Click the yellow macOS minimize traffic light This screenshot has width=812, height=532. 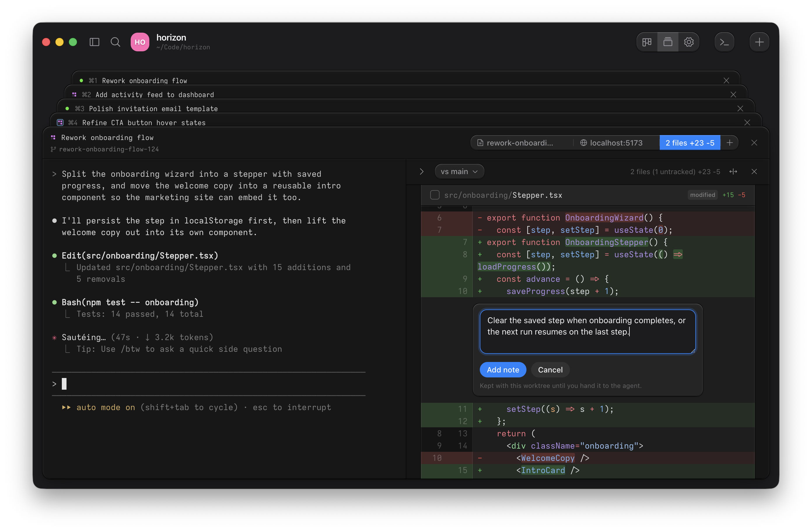click(x=60, y=42)
